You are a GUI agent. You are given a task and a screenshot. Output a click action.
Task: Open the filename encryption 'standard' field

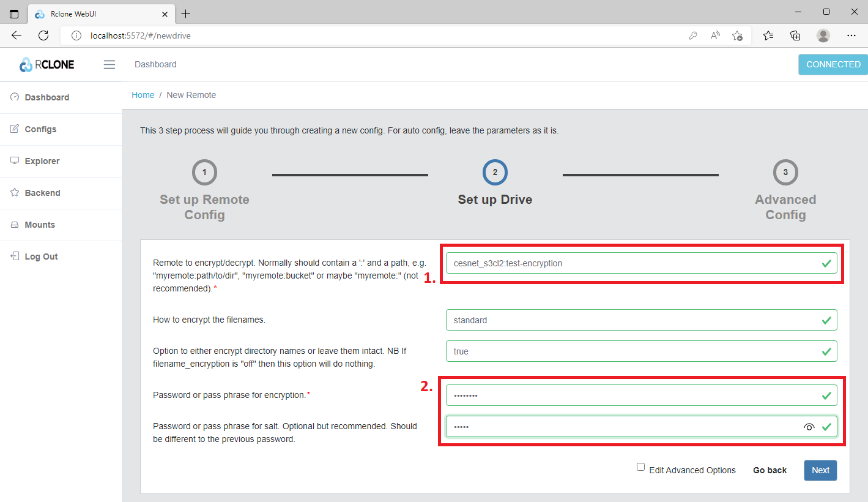630,320
